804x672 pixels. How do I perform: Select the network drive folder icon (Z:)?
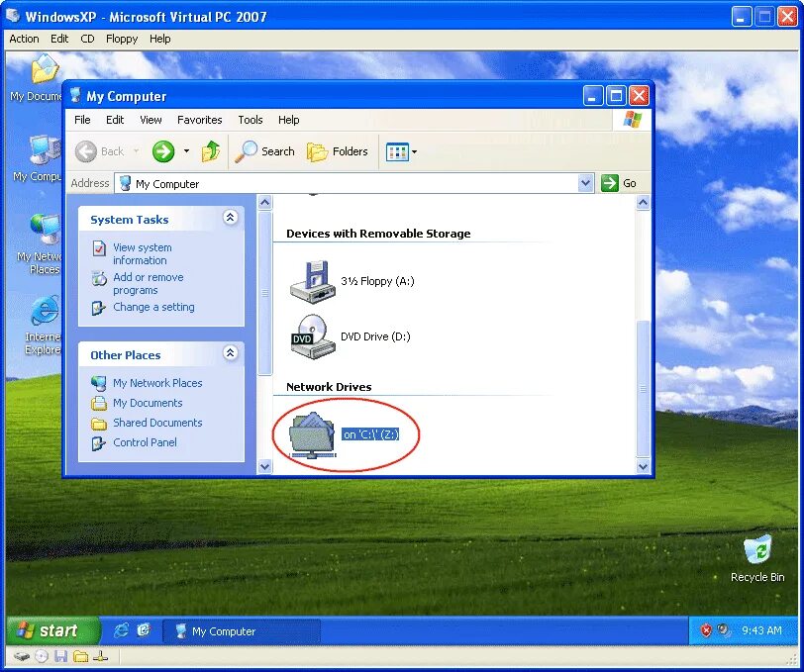tap(313, 434)
